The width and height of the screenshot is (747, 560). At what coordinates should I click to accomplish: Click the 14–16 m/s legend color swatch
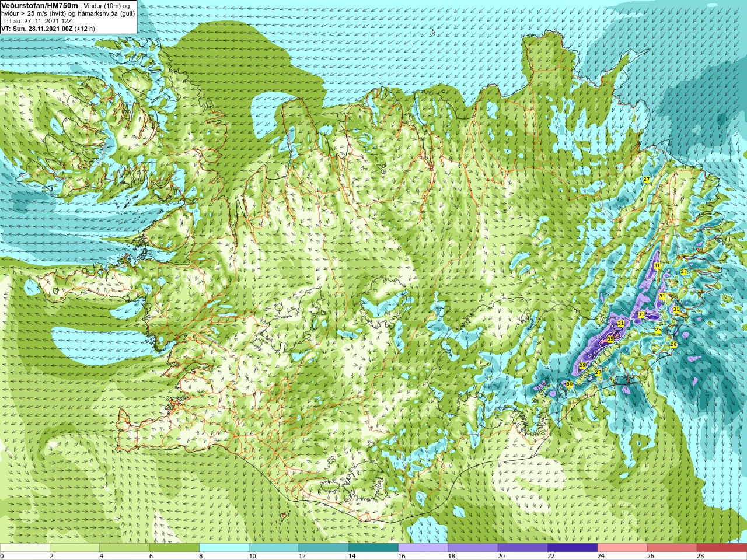(x=373, y=548)
